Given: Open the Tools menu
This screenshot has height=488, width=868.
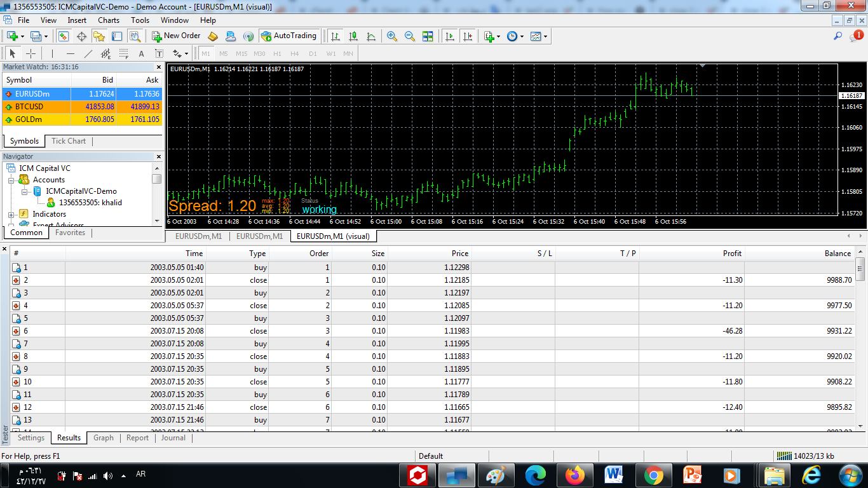Looking at the screenshot, I should pos(140,20).
